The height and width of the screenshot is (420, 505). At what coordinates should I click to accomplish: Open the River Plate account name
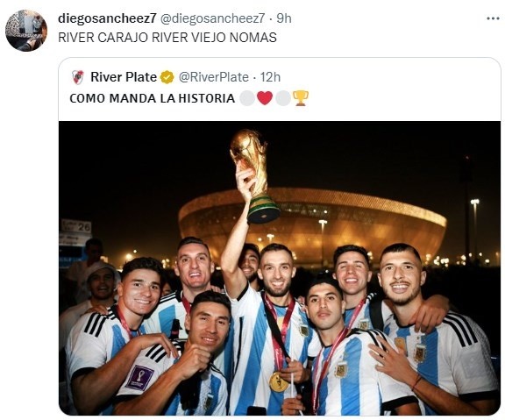(124, 77)
